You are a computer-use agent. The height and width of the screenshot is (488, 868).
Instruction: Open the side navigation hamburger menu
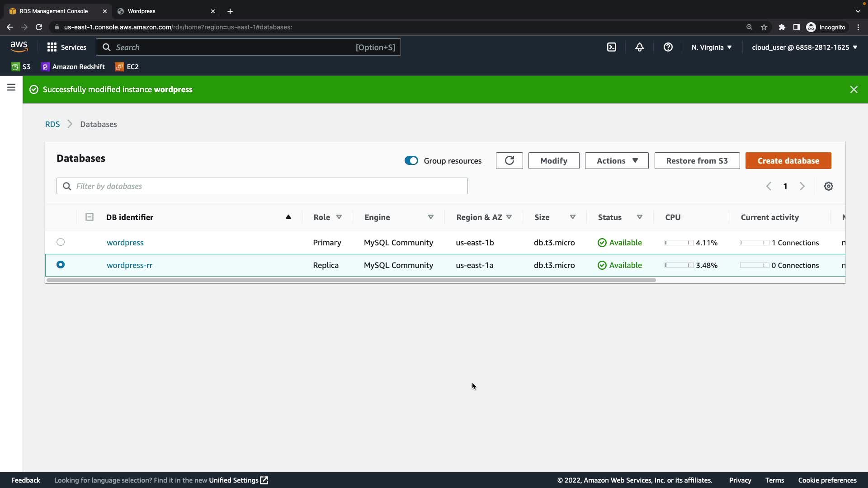point(11,88)
